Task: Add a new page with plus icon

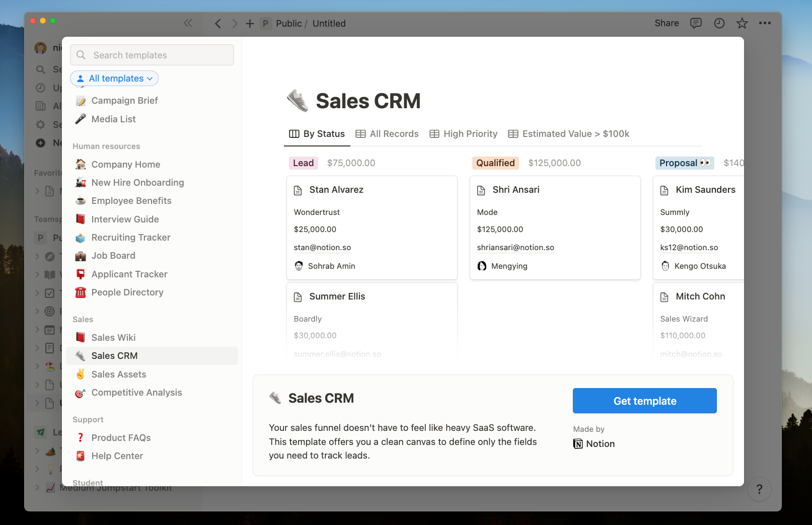Action: (x=250, y=24)
